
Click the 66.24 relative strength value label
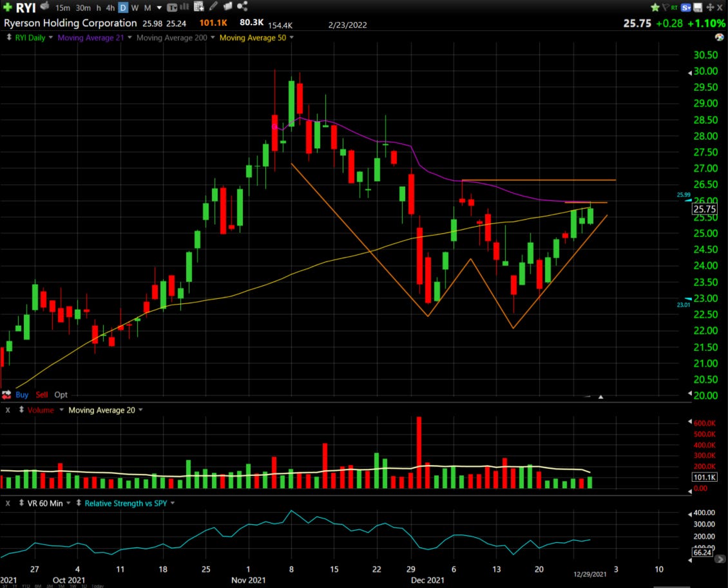pyautogui.click(x=702, y=553)
